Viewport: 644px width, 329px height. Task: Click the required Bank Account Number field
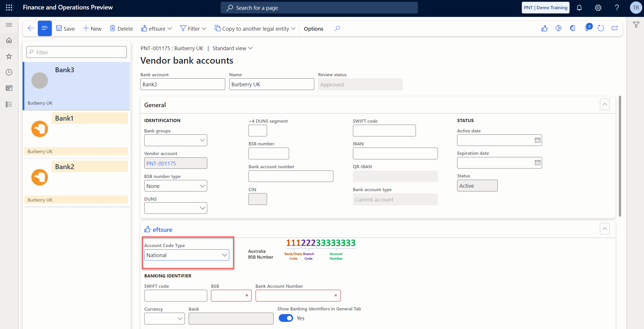pos(298,295)
